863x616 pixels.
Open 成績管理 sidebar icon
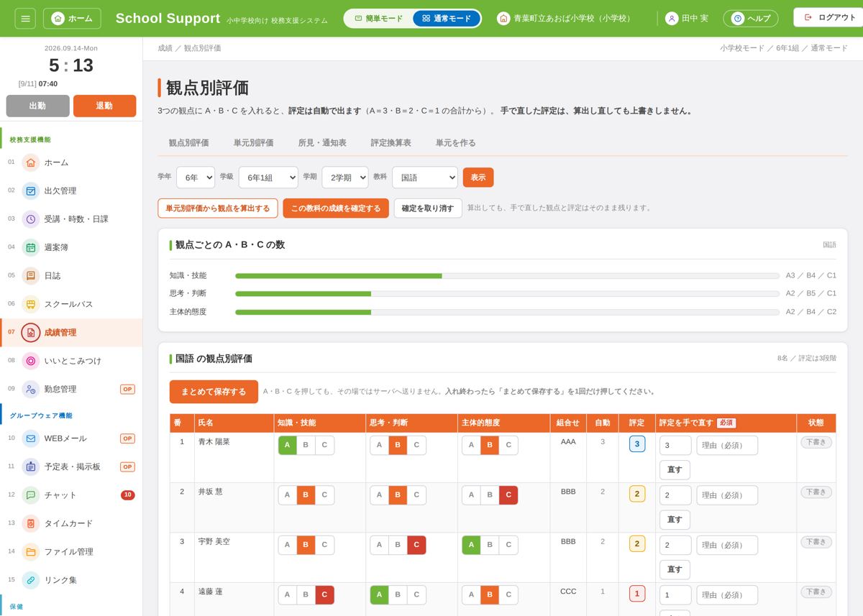(x=30, y=333)
